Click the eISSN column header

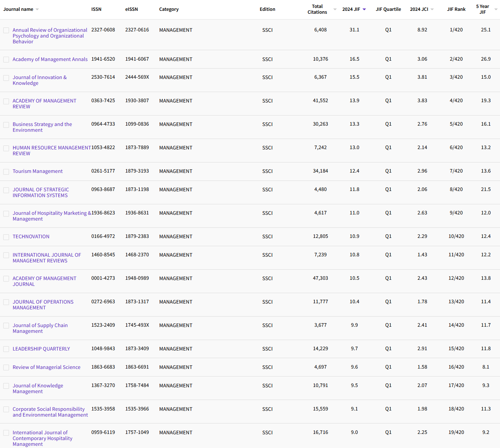(131, 9)
